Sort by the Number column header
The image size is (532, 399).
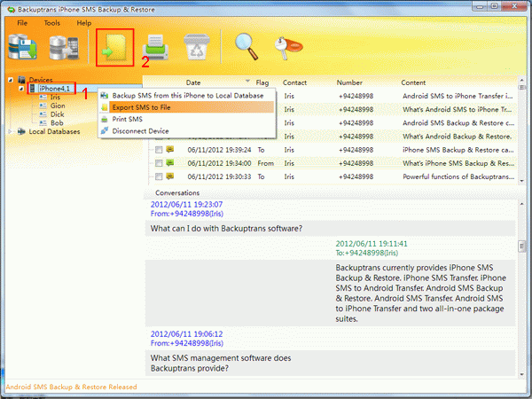coord(349,82)
